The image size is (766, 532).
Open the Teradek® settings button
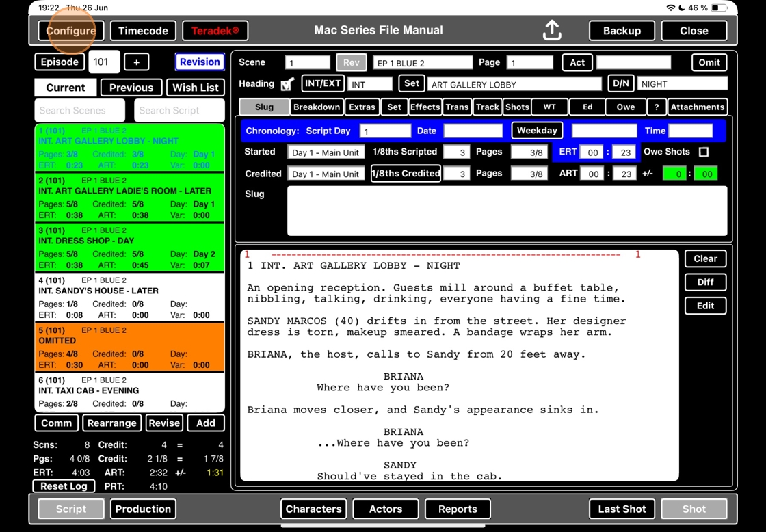coord(215,31)
